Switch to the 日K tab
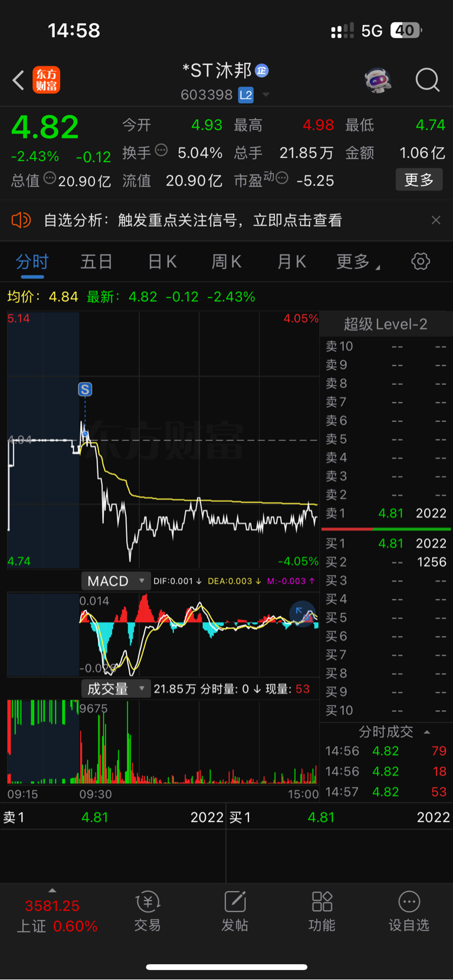 click(162, 262)
